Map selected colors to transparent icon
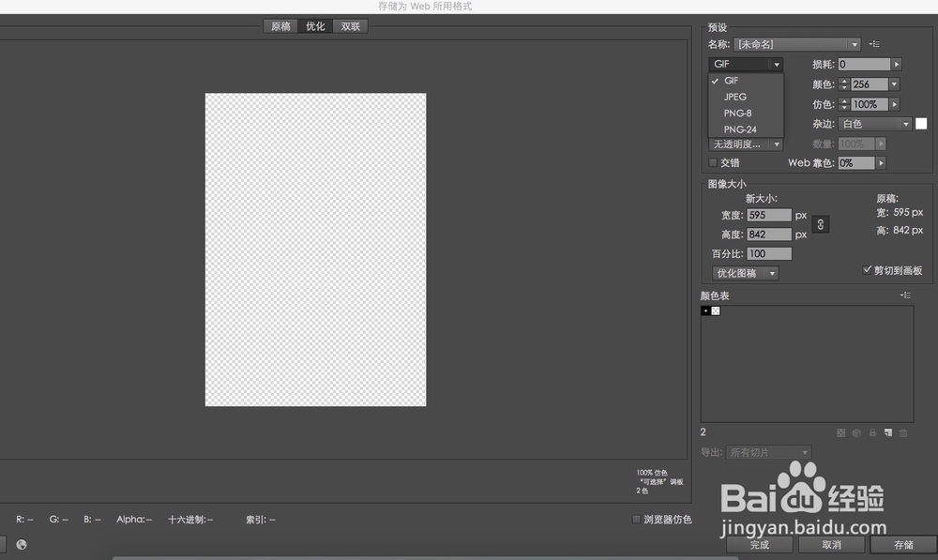Image resolution: width=938 pixels, height=560 pixels. pos(841,432)
